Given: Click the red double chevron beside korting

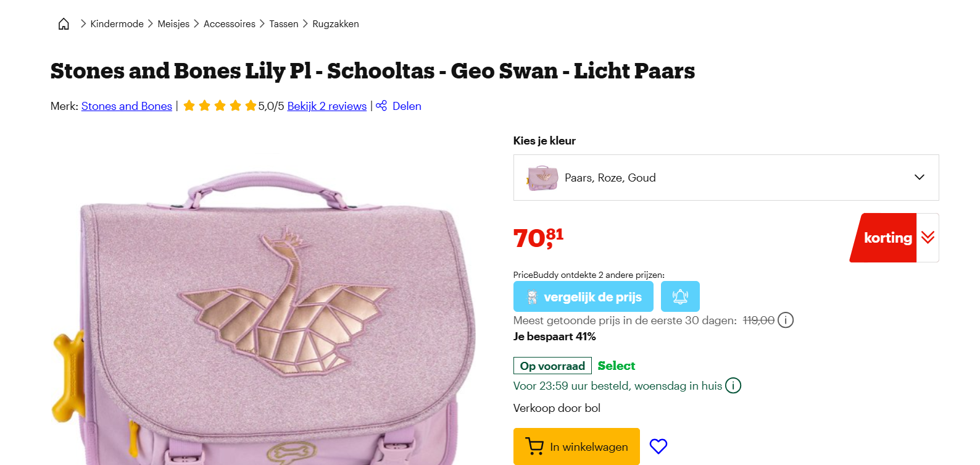Looking at the screenshot, I should click(x=928, y=238).
